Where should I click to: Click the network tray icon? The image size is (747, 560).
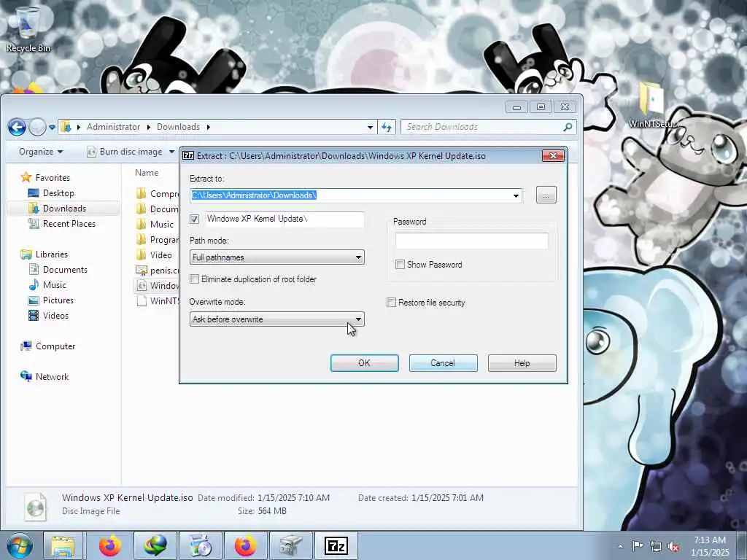[656, 547]
